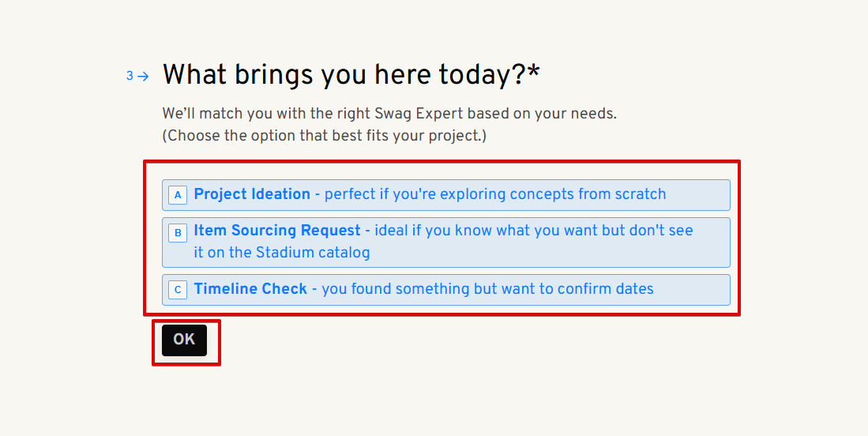
Task: Click "want to confirm dates" description text
Action: pos(577,289)
